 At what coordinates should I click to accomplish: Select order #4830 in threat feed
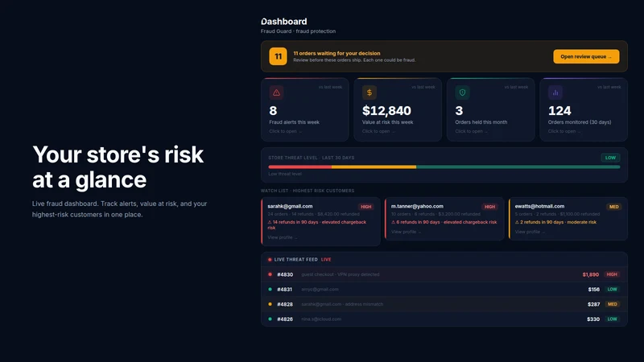point(444,274)
